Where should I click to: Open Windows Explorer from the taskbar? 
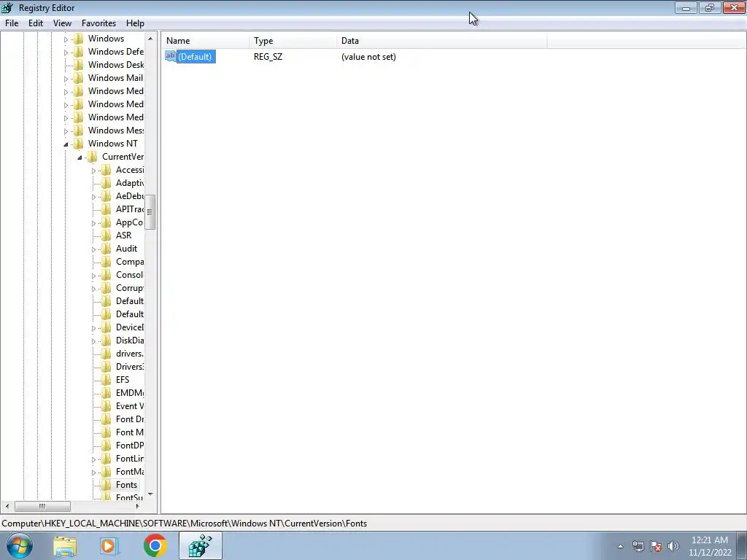click(65, 545)
